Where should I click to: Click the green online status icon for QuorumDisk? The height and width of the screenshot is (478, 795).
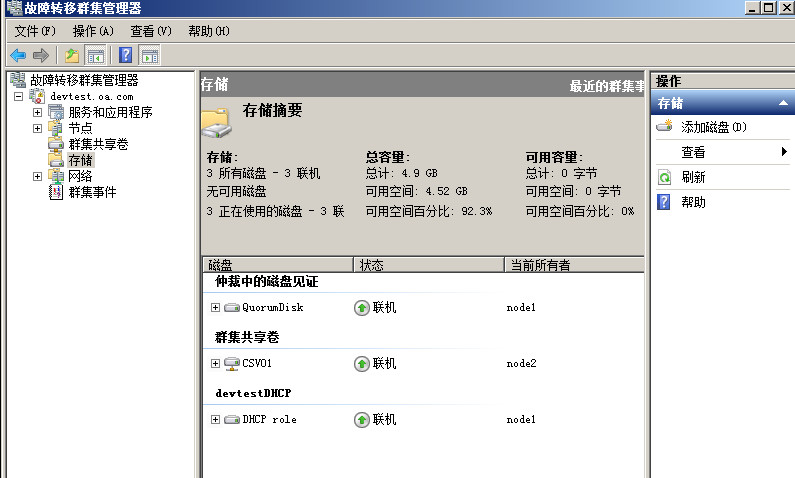coord(362,308)
